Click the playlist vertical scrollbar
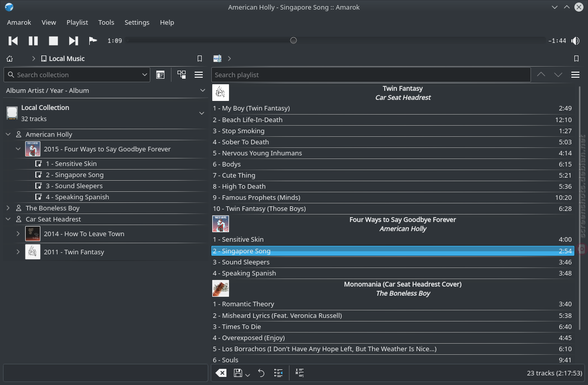The image size is (588, 385). tap(580, 208)
